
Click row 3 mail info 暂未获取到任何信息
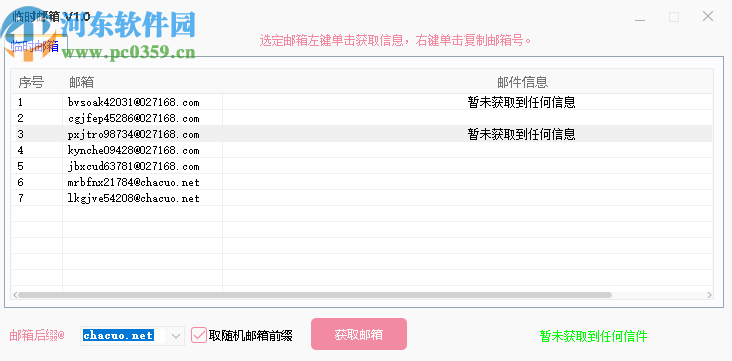(521, 134)
